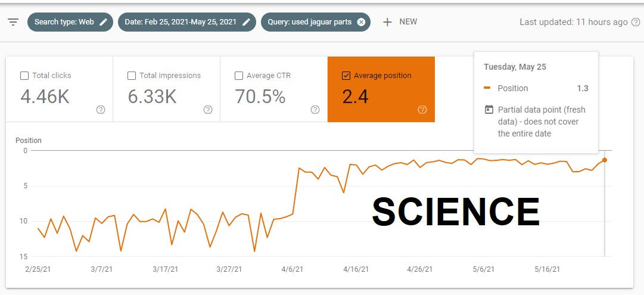Click the NEW filter button
The image size is (644, 295).
[407, 22]
